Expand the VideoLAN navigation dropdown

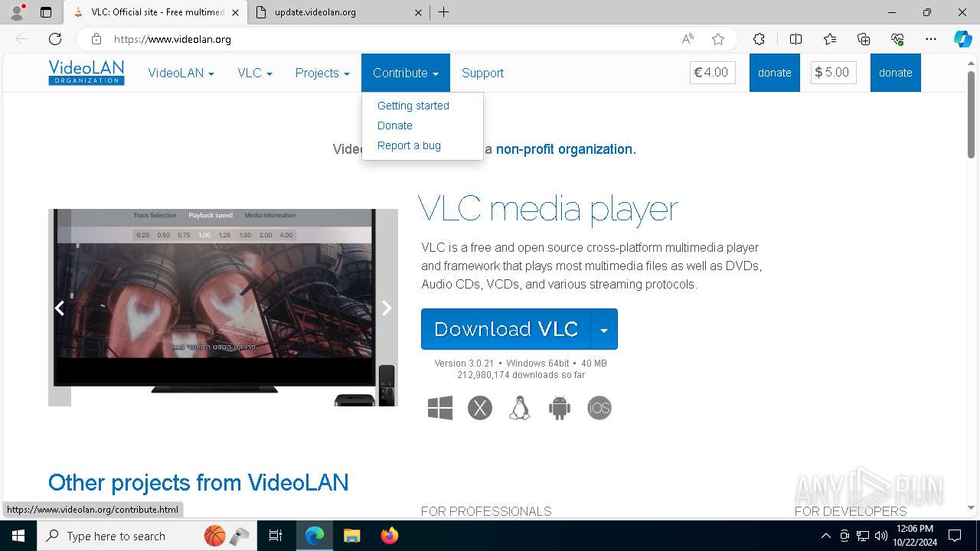click(x=181, y=73)
